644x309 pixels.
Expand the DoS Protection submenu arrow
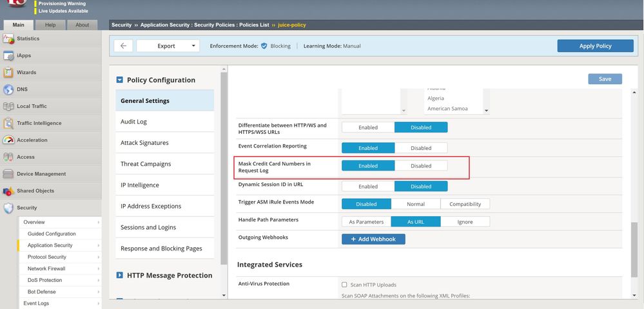[98, 280]
